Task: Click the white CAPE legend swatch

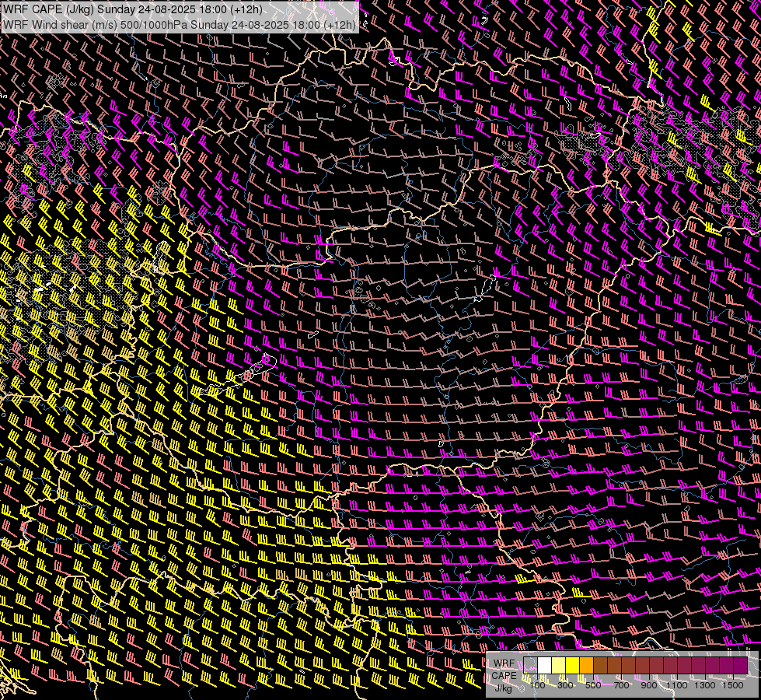Action: click(545, 665)
